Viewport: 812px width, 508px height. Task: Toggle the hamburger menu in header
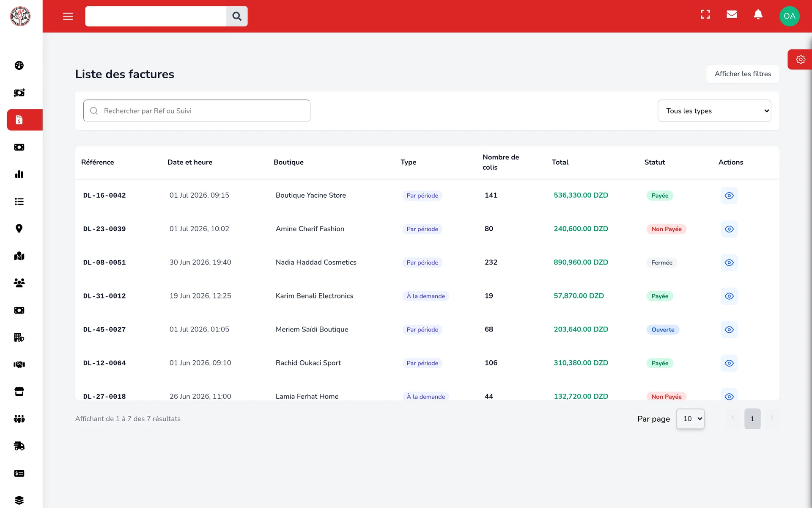68,16
